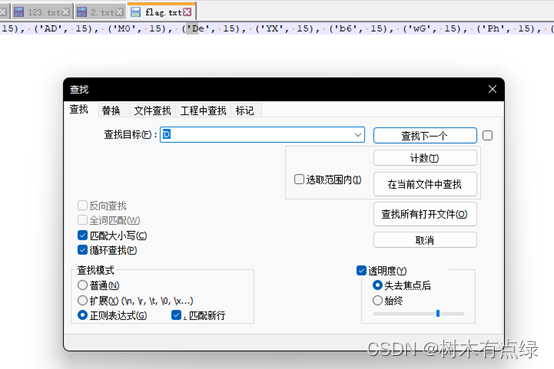Click the 'wG' text in the editor
The image size is (554, 369).
point(419,28)
